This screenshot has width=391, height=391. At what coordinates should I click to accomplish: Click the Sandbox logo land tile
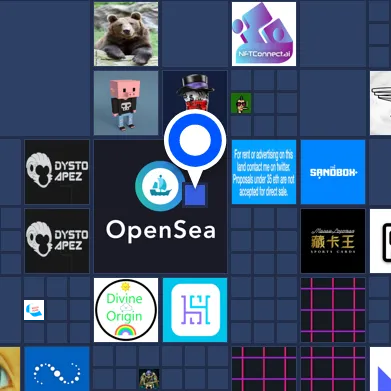click(333, 172)
